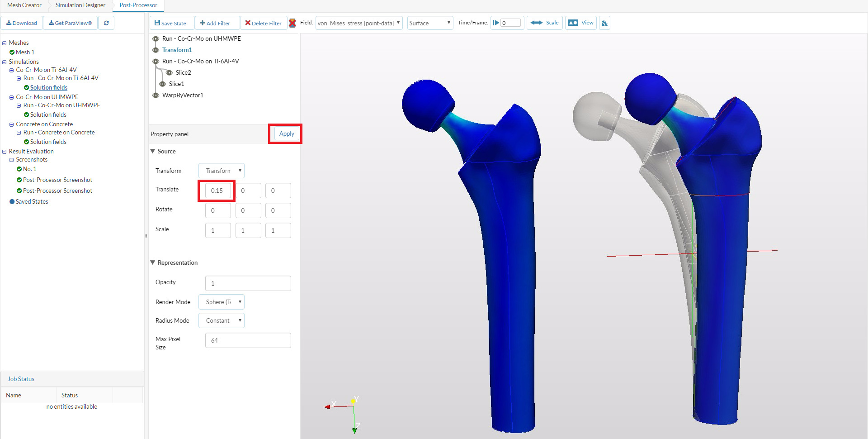Viewport: 868px width, 439px height.
Task: Toggle eye icon for Transform1 filter
Action: coord(156,50)
